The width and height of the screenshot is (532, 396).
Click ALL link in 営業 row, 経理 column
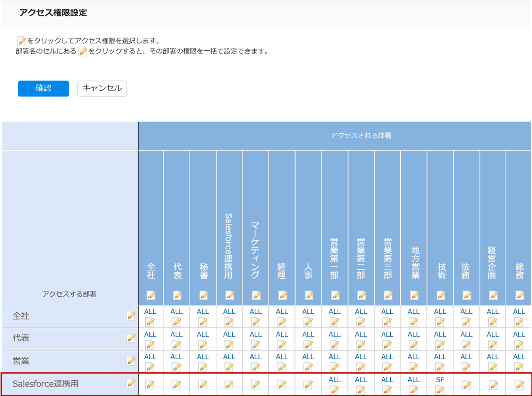point(282,357)
